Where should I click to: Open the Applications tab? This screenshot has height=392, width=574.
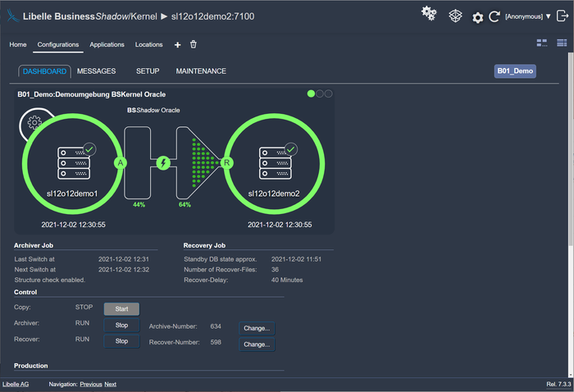(x=107, y=44)
